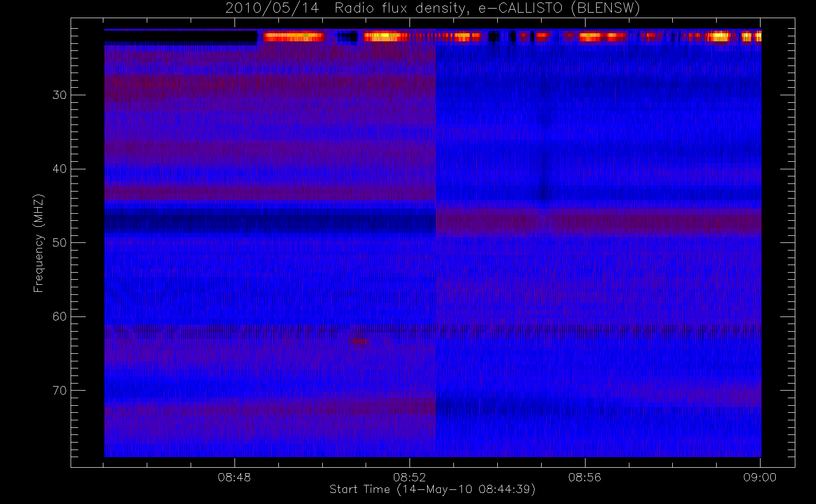816x504 pixels.
Task: Click the 70 MHz frequency tick label
Action: [x=60, y=390]
